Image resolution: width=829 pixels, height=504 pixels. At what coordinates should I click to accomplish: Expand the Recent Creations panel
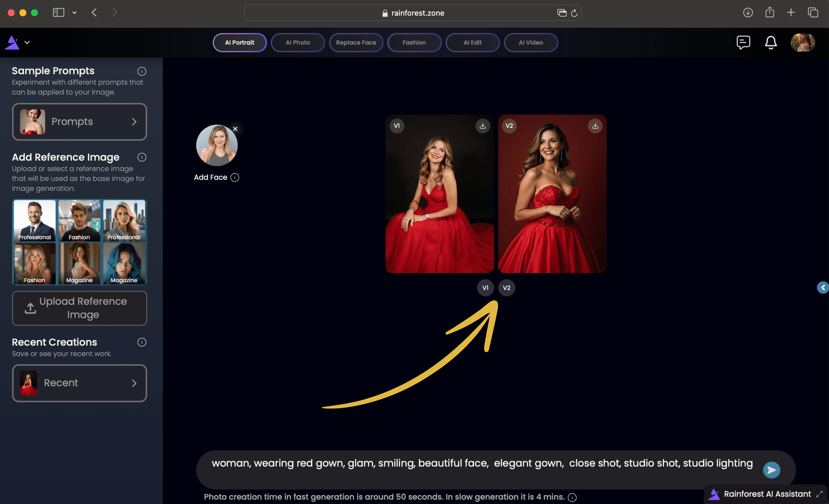click(x=134, y=382)
